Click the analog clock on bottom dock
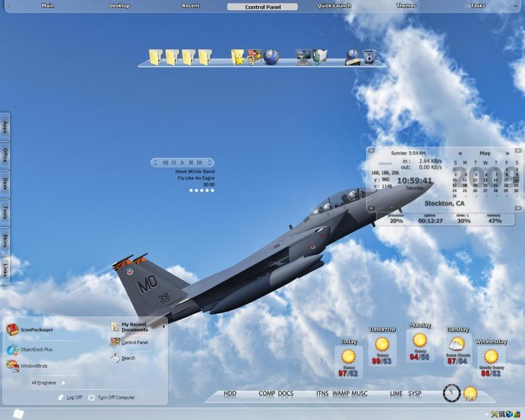The width and height of the screenshot is (525, 420). [x=452, y=393]
